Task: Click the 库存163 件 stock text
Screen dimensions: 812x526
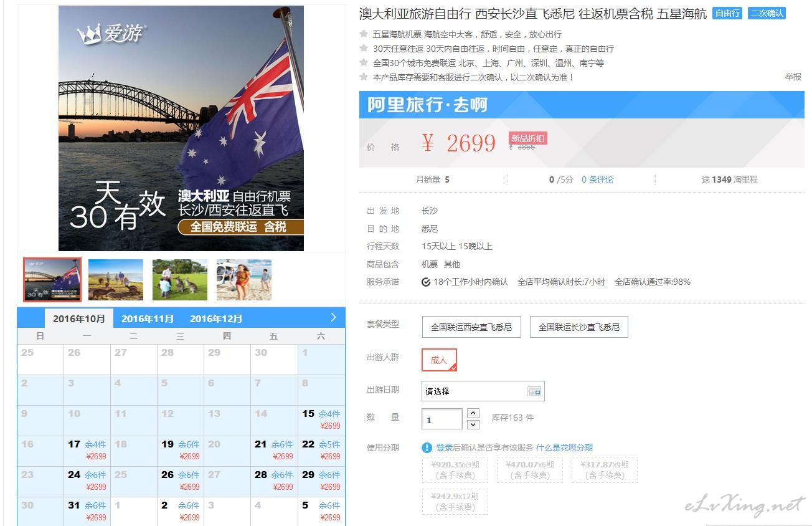Action: coord(512,418)
